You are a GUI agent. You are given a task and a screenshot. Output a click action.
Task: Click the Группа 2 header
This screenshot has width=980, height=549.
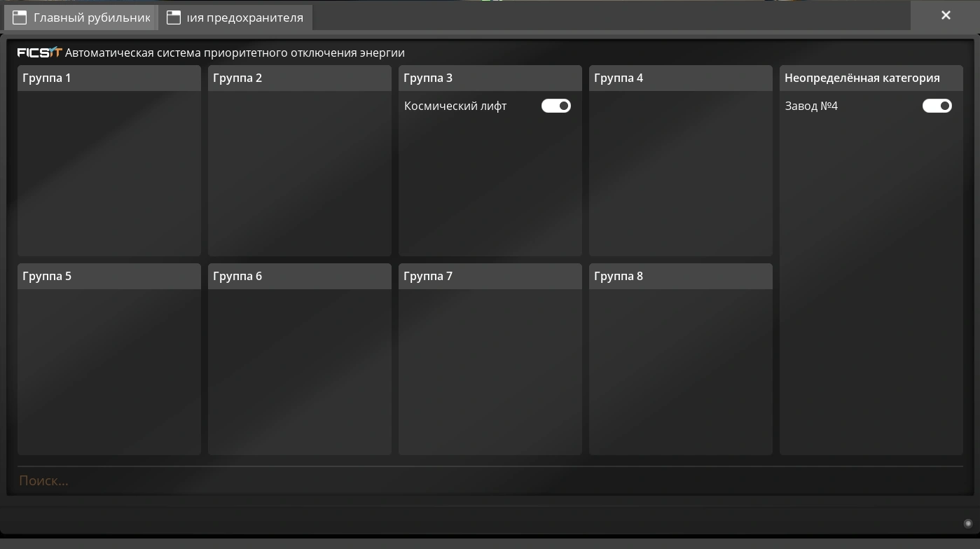[x=299, y=78]
